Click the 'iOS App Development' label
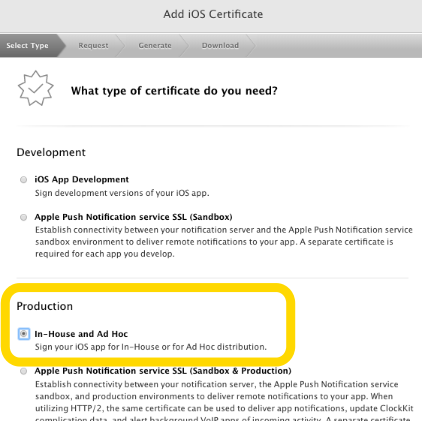Screen dimensions: 422x421 coord(82,179)
